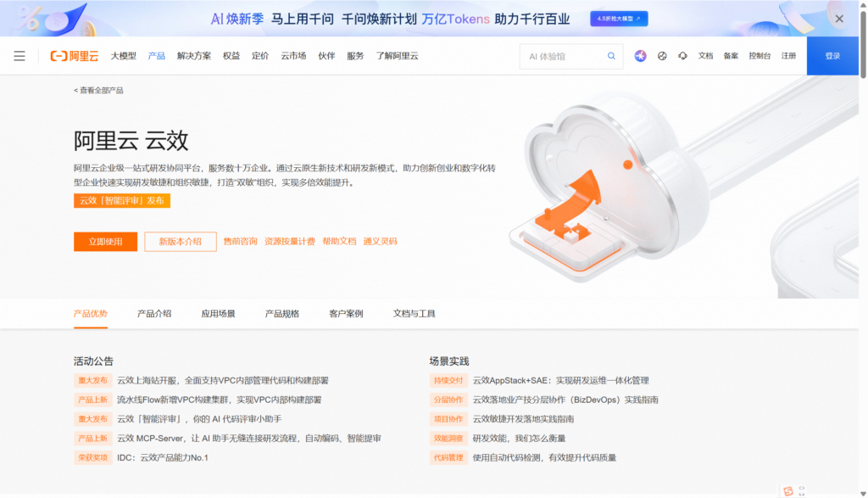Open the 帮助文档 link

pyautogui.click(x=338, y=241)
